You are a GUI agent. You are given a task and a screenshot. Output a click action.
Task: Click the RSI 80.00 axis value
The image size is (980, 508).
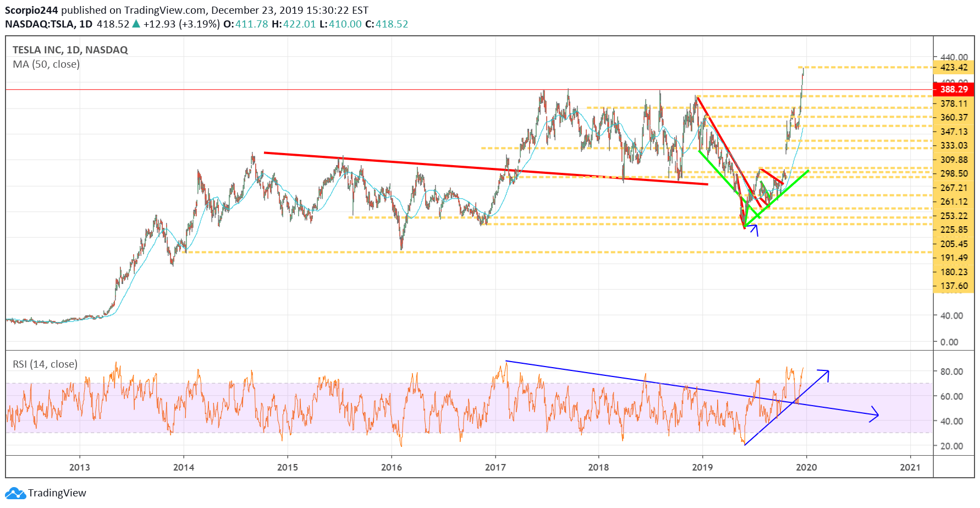pos(951,372)
